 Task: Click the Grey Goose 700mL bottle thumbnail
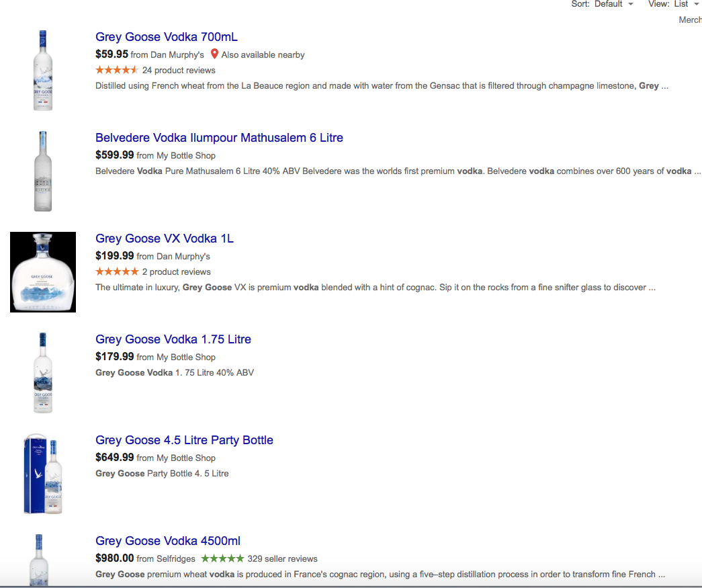coord(43,71)
